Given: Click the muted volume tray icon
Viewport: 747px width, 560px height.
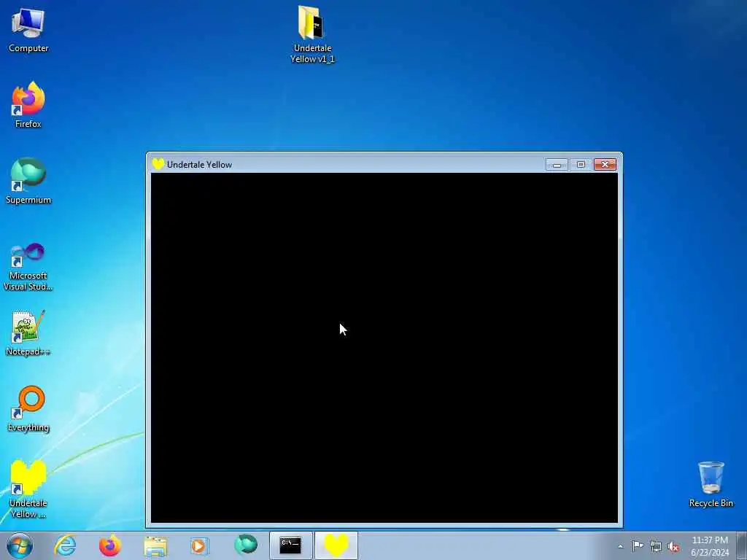Looking at the screenshot, I should tap(673, 547).
